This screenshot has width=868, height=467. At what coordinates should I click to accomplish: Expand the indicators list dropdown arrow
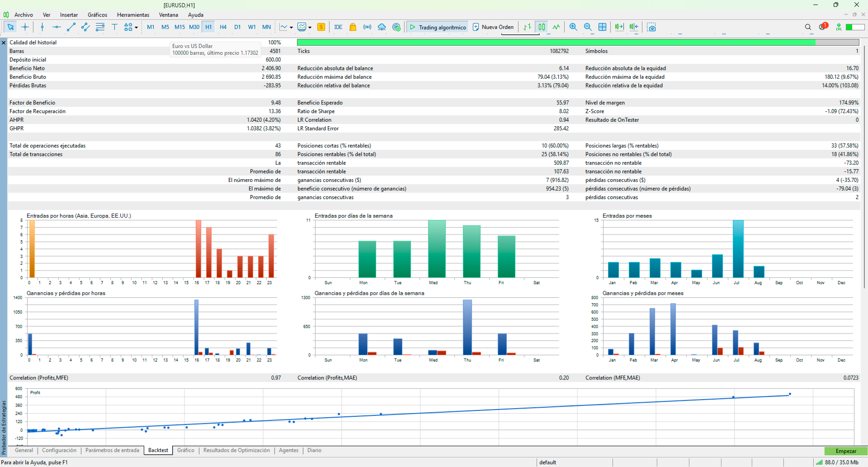coord(310,28)
